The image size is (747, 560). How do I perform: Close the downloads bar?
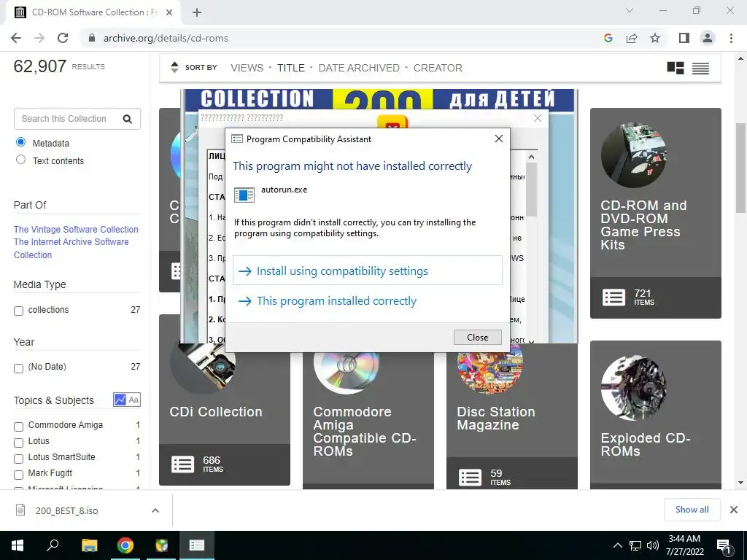734,510
